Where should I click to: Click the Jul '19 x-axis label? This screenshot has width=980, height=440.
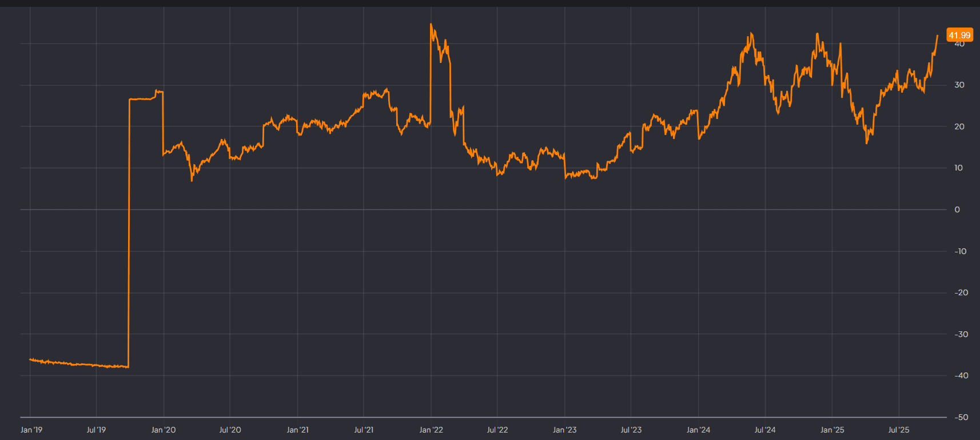(x=96, y=430)
